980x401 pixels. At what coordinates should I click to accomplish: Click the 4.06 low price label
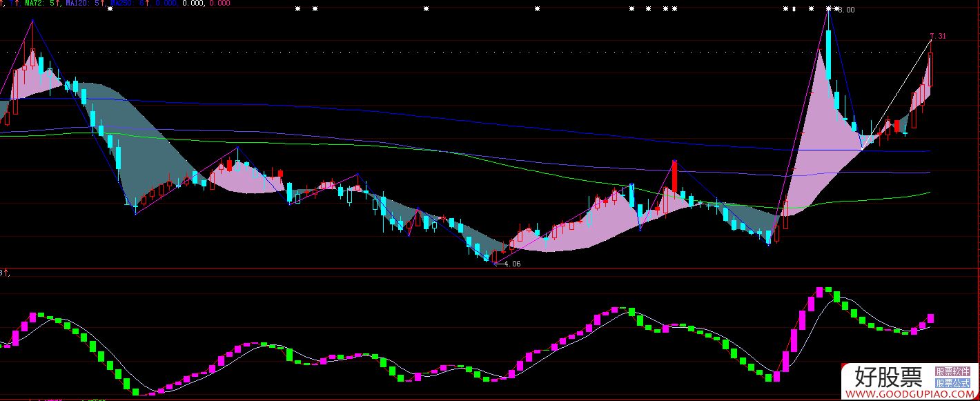point(512,264)
